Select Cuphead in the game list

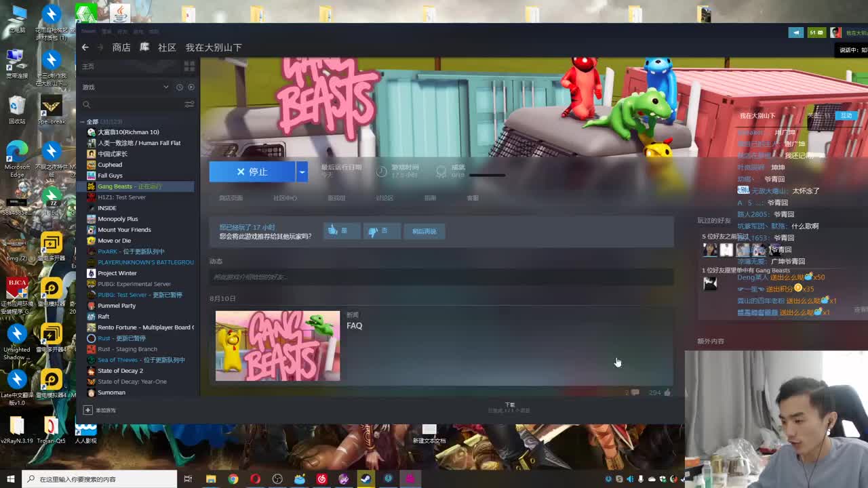pyautogui.click(x=110, y=165)
